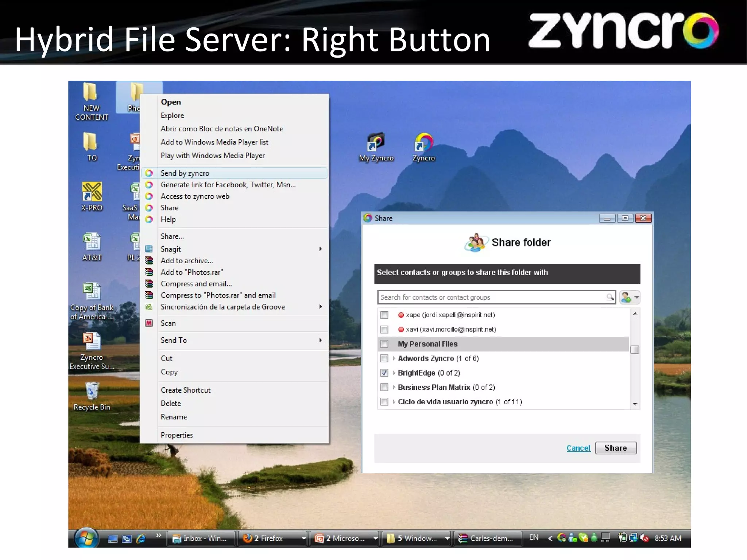
Task: Expand the Adwords Zyncro group
Action: click(x=394, y=358)
